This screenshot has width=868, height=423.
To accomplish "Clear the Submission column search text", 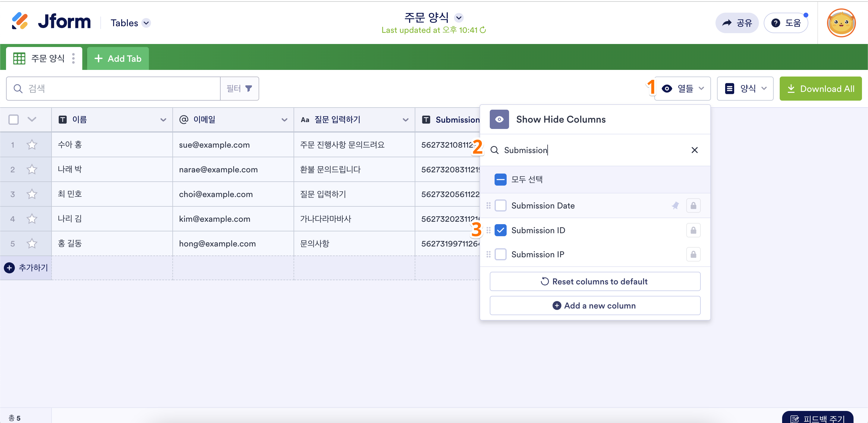I will [694, 150].
